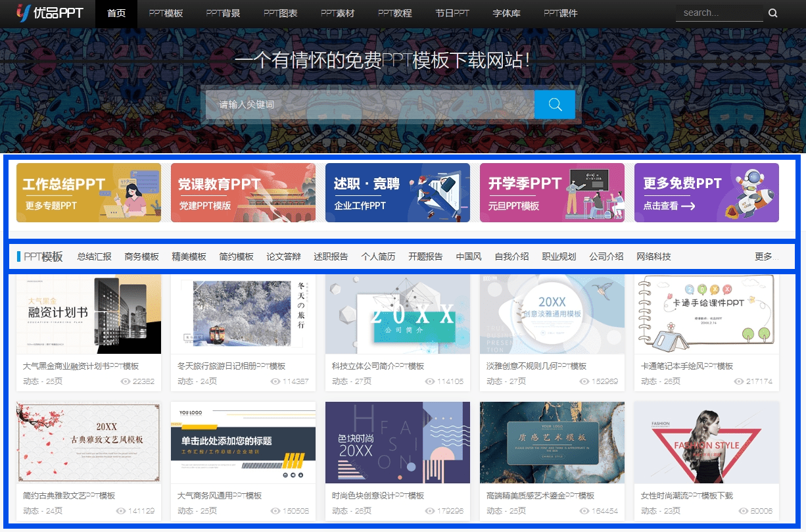Select the 总结汇报 category link
The height and width of the screenshot is (532, 806).
[95, 256]
